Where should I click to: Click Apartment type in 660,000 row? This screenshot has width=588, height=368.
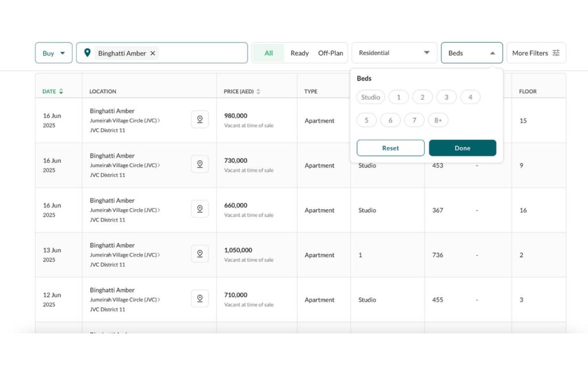[319, 210]
